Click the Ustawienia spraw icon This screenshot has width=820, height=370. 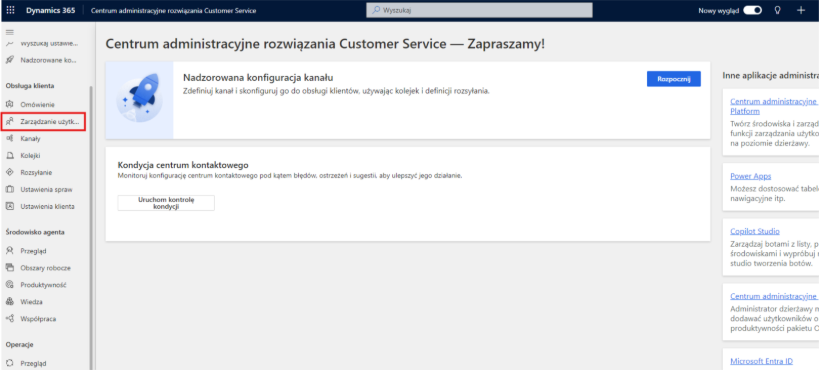[9, 189]
